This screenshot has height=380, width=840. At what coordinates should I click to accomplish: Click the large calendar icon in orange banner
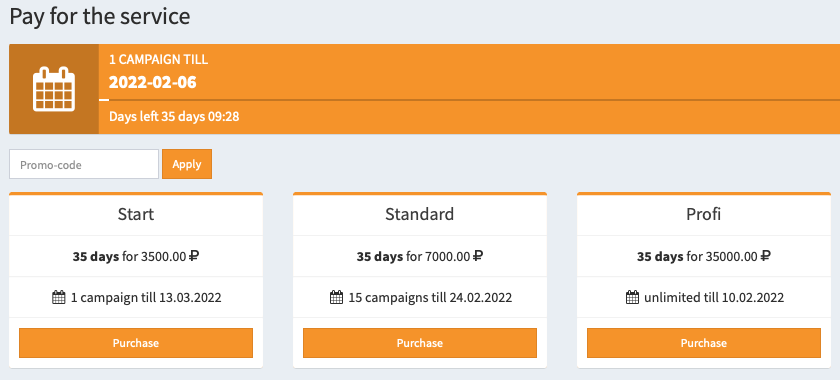pyautogui.click(x=54, y=89)
